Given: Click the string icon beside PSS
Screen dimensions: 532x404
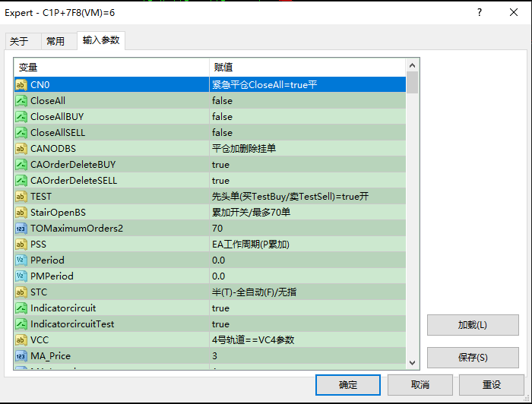Looking at the screenshot, I should pos(21,244).
